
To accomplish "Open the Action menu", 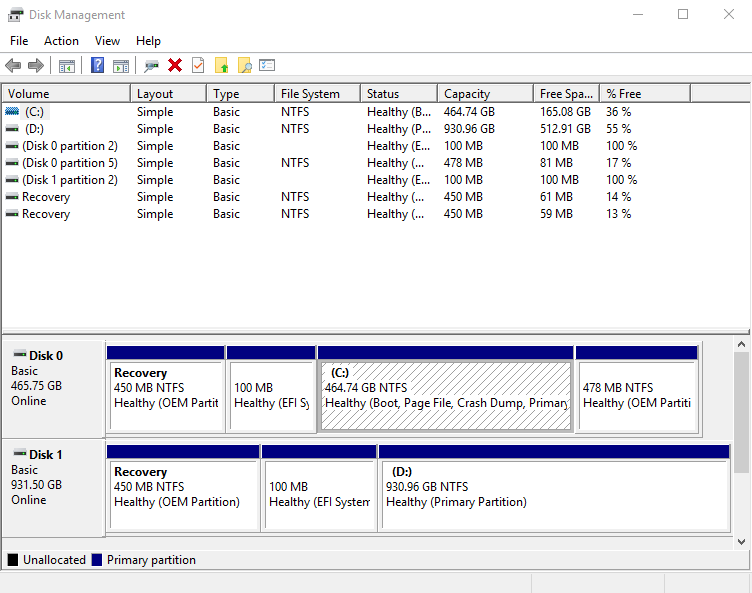I will 61,41.
